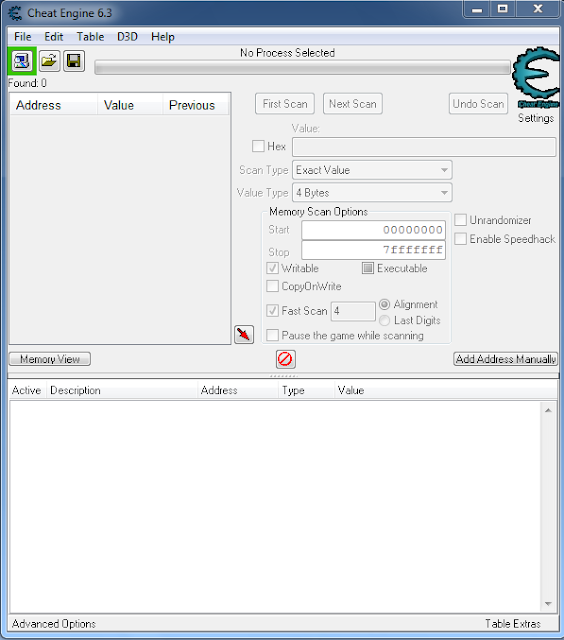This screenshot has width=564, height=640.
Task: Open the D3D menu
Action: pyautogui.click(x=127, y=37)
